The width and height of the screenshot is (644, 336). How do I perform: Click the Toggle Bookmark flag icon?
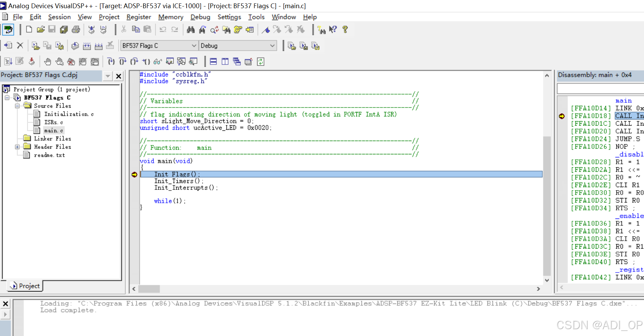[266, 30]
